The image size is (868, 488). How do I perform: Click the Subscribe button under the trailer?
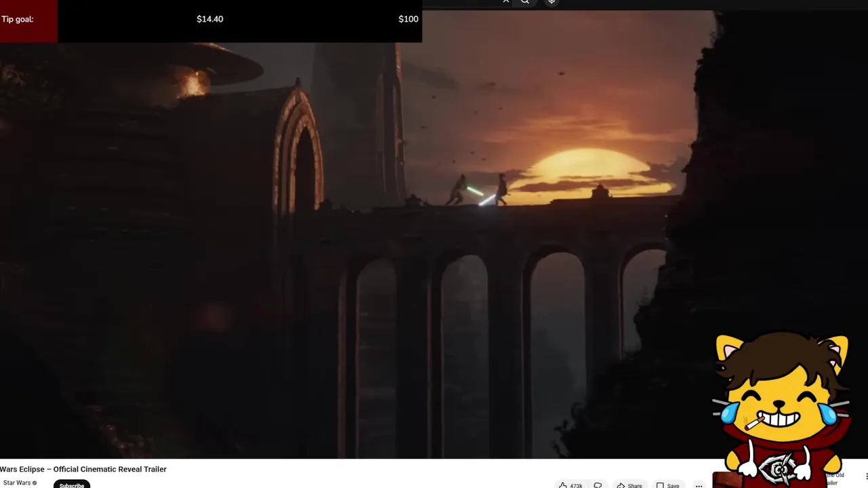coord(71,485)
